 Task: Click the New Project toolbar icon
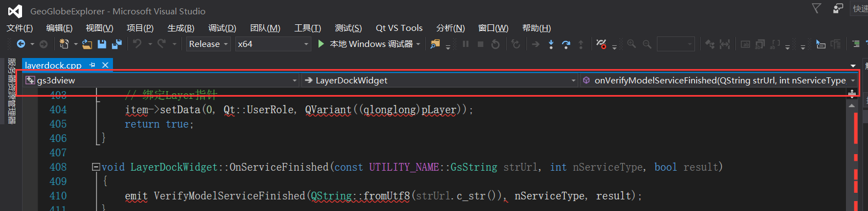(x=64, y=44)
